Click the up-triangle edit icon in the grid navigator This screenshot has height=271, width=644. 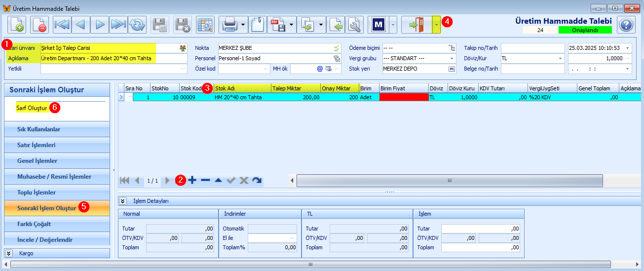218,180
